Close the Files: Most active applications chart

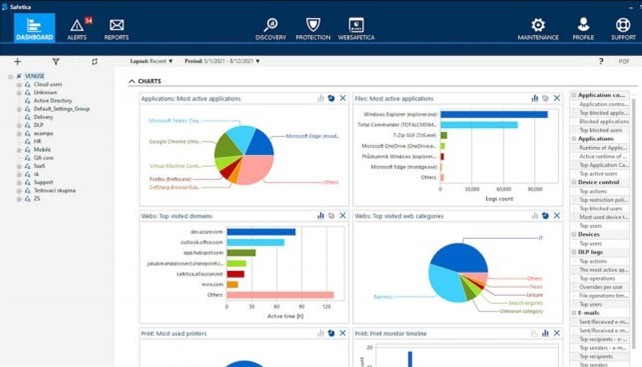click(x=557, y=98)
